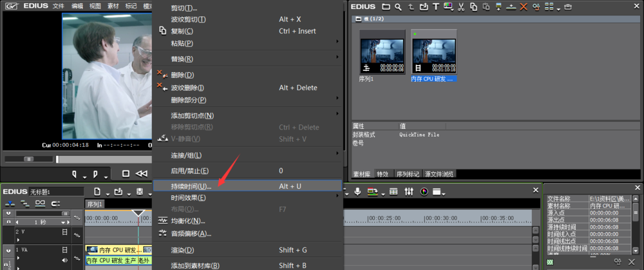Viewport: 644px width, 270px height.
Task: Delete selected clip with orange X icon
Action: 523,6
